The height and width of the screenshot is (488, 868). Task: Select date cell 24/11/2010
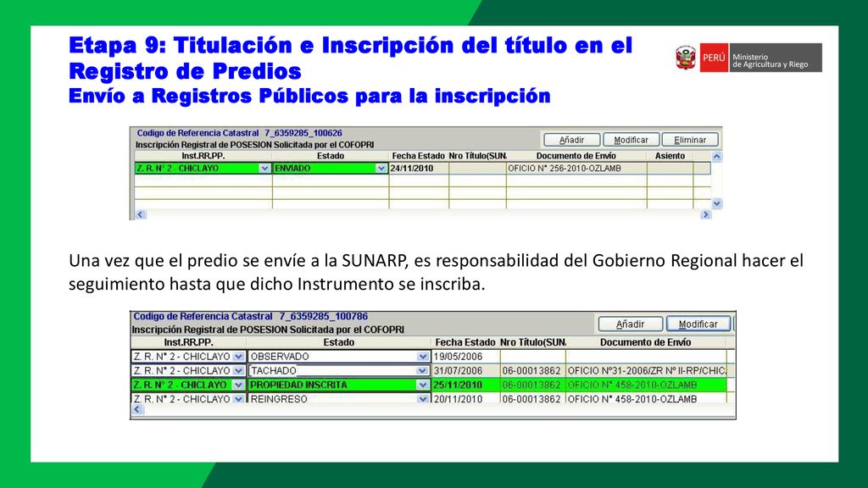point(419,169)
